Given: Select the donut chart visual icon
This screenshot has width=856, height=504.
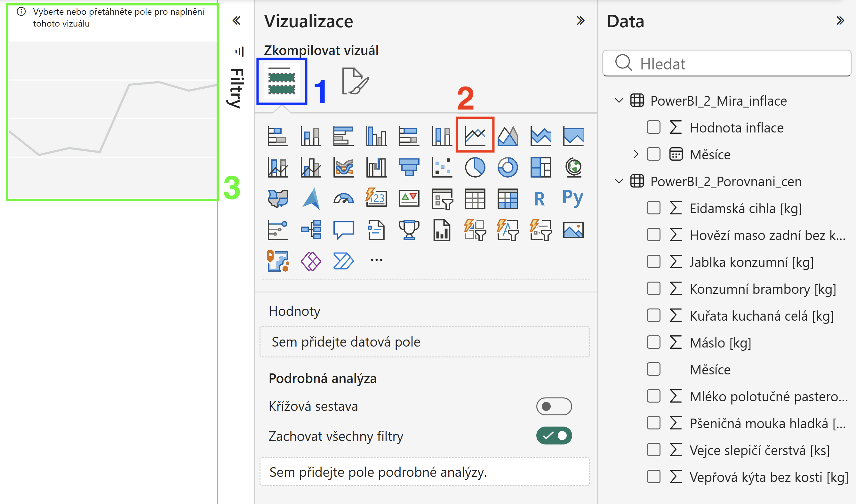Looking at the screenshot, I should point(508,167).
